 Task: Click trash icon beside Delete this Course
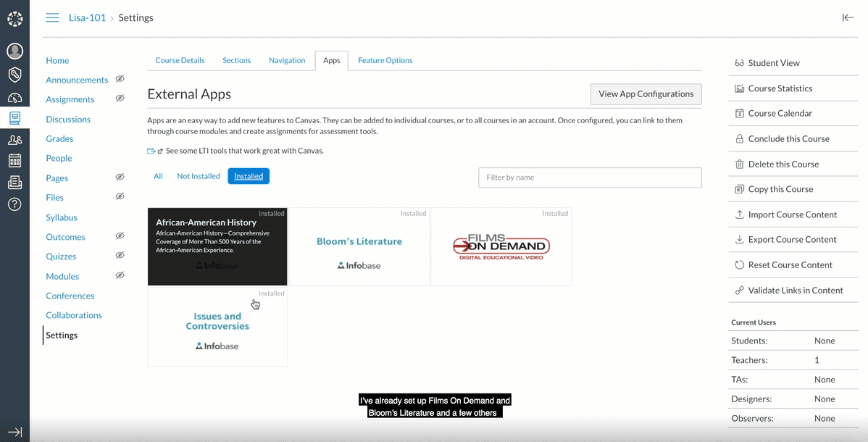[x=739, y=164]
